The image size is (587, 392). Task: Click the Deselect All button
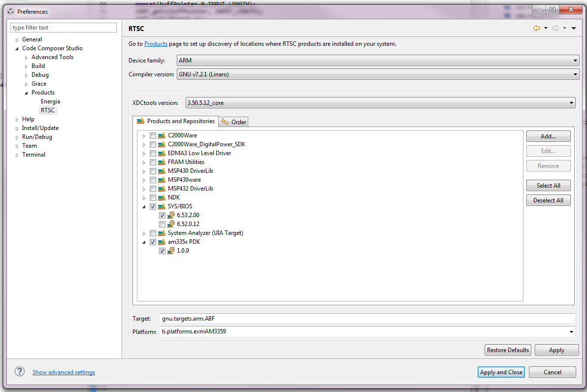coord(549,200)
